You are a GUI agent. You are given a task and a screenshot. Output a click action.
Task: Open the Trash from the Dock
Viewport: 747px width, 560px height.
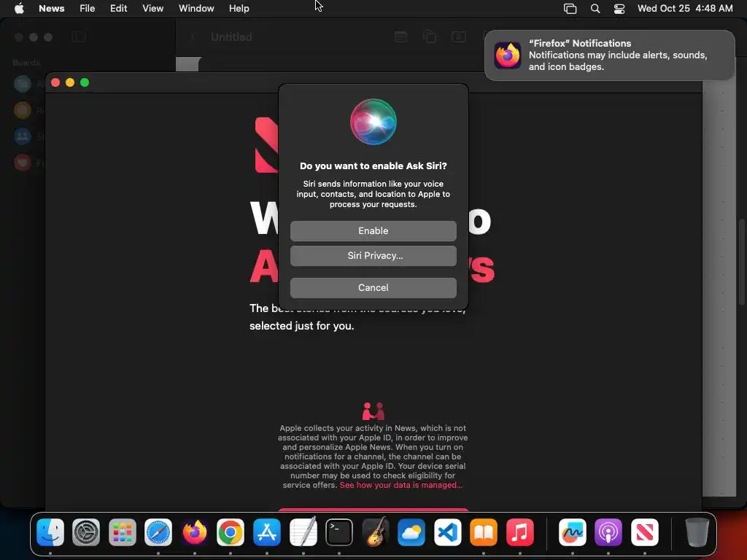(697, 532)
